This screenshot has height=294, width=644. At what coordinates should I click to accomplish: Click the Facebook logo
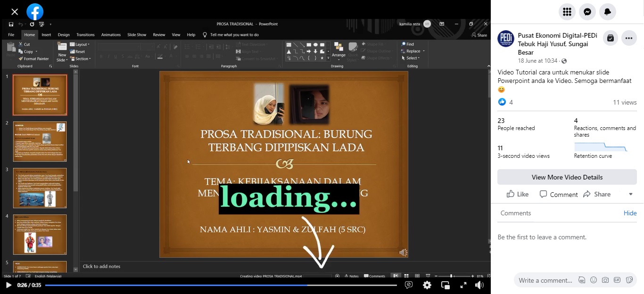(x=35, y=12)
